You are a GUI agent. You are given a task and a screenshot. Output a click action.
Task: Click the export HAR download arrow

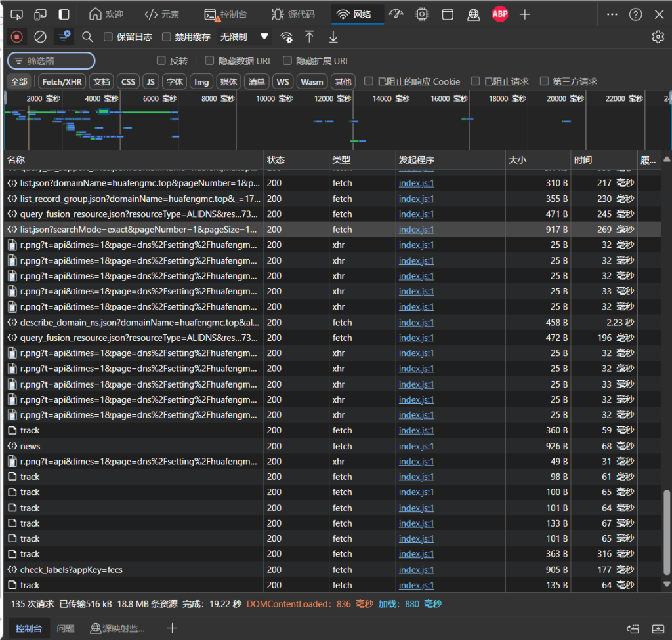[x=333, y=37]
